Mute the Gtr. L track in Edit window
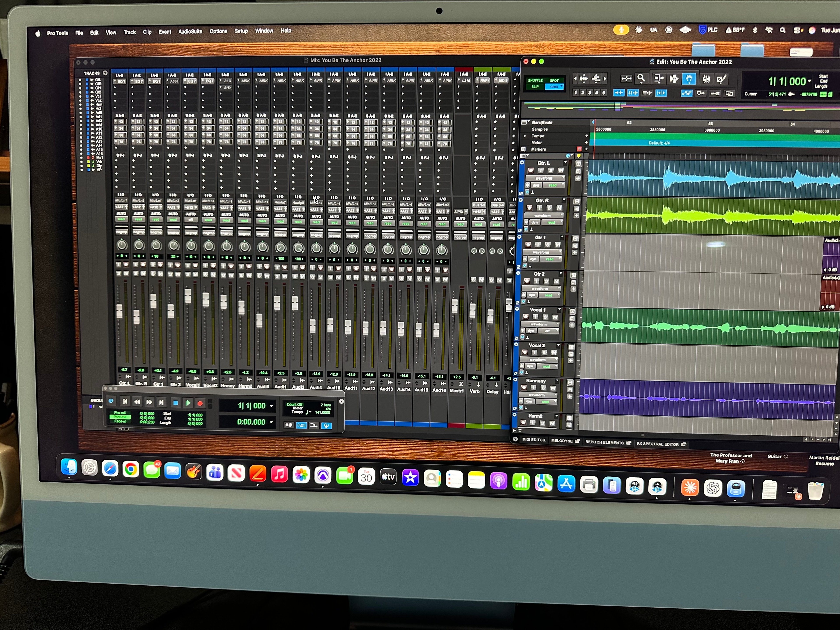This screenshot has height=630, width=840. click(x=560, y=170)
